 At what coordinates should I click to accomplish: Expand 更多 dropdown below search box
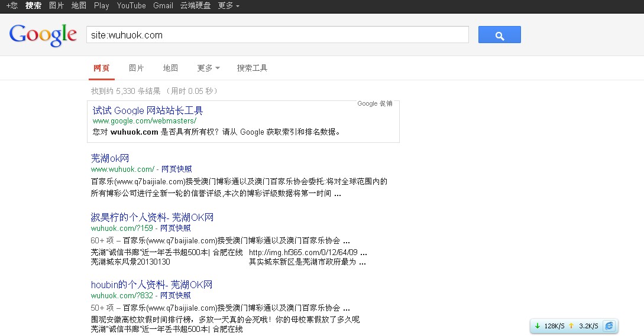coord(208,68)
